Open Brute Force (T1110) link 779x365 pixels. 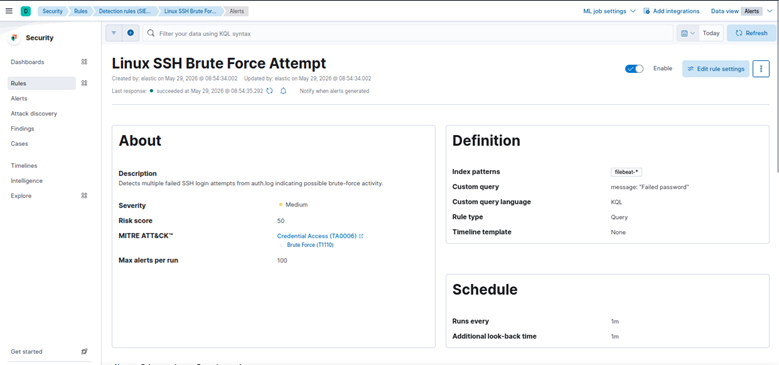pyautogui.click(x=310, y=245)
